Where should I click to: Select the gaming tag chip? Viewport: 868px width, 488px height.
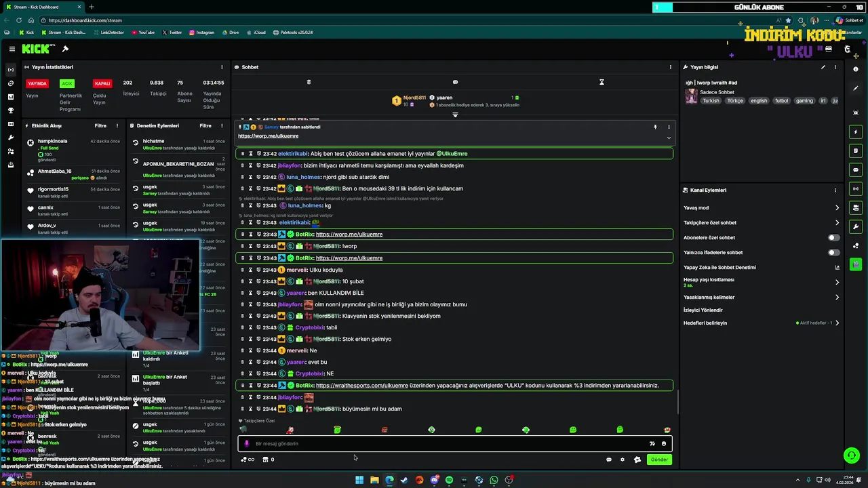pyautogui.click(x=804, y=101)
